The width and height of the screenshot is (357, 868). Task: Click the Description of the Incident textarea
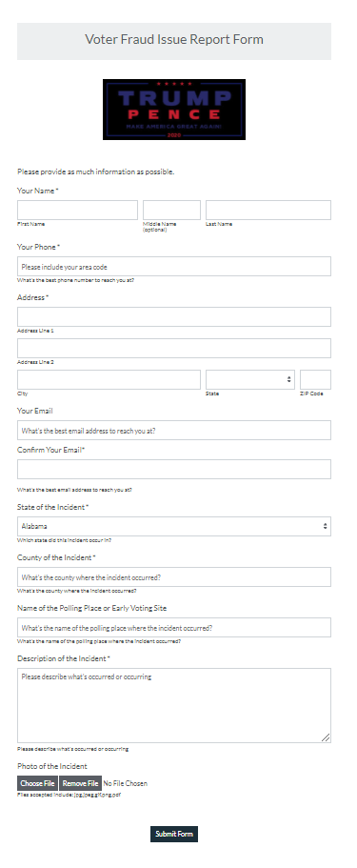[x=174, y=705]
